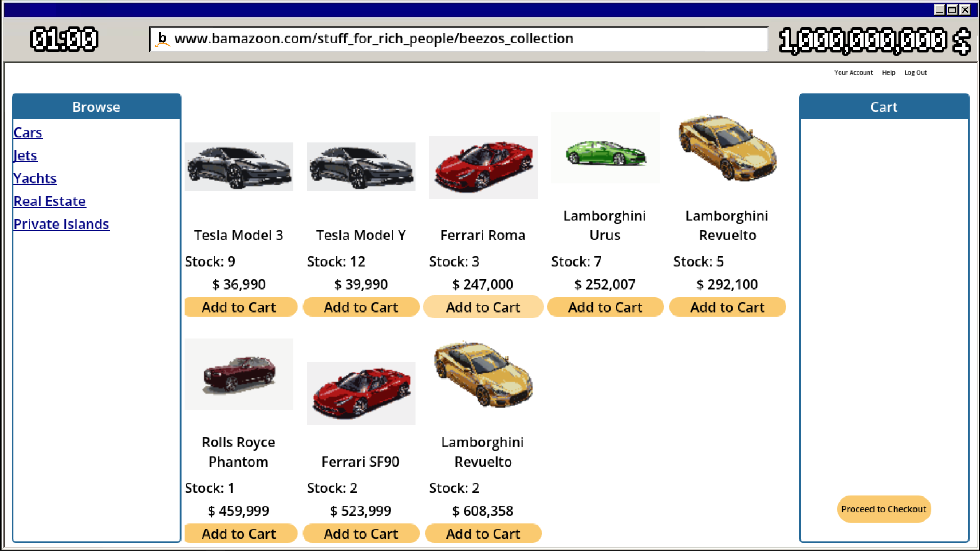The image size is (980, 551).
Task: Click the "$ 292,100" price
Action: pos(727,284)
